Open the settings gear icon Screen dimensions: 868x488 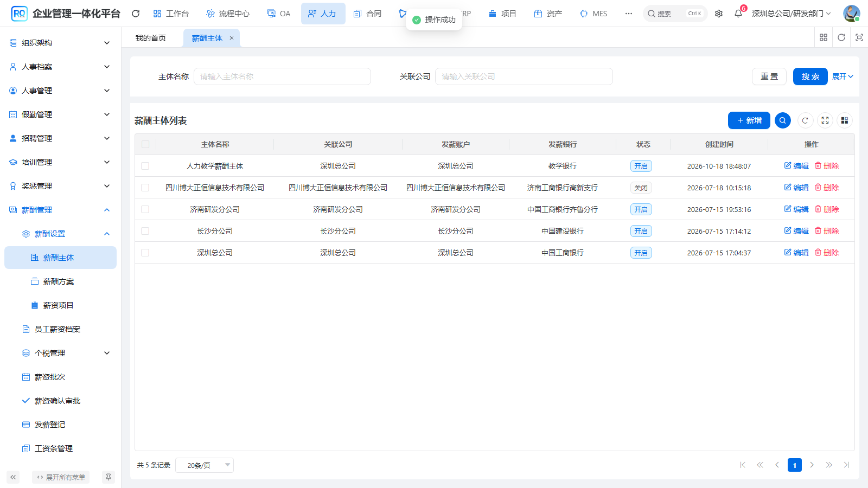pos(719,14)
